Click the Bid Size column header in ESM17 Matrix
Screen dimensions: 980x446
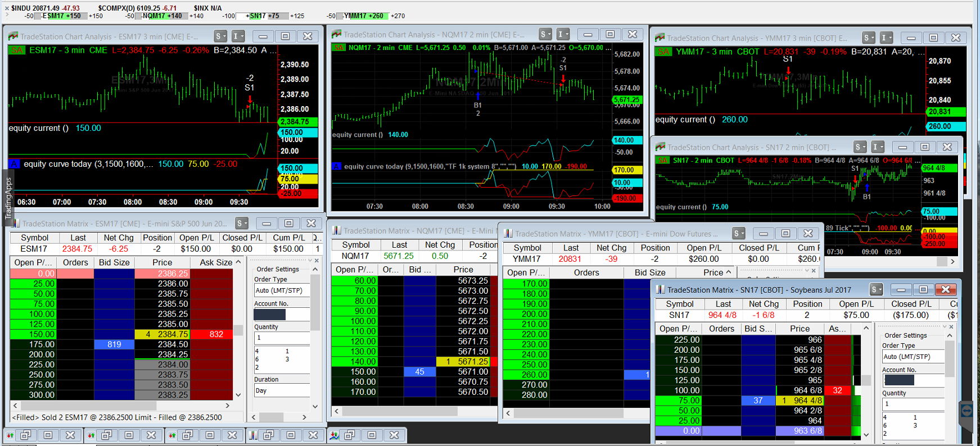(114, 262)
